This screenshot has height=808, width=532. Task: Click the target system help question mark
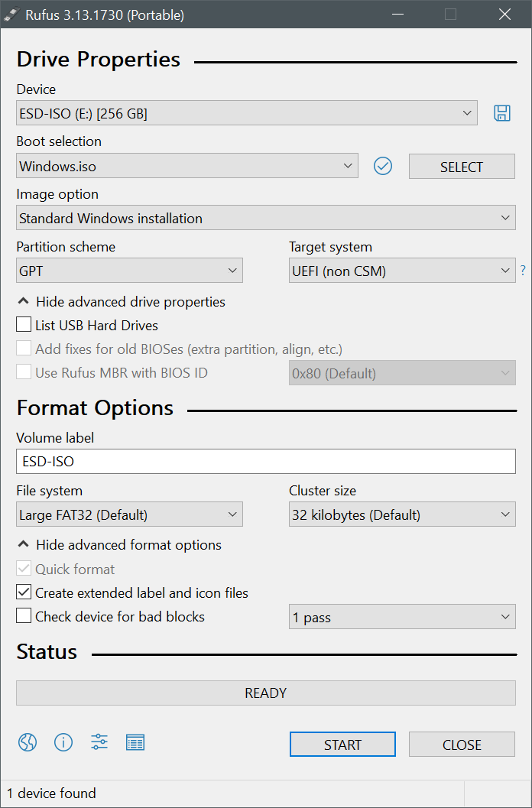point(524,271)
